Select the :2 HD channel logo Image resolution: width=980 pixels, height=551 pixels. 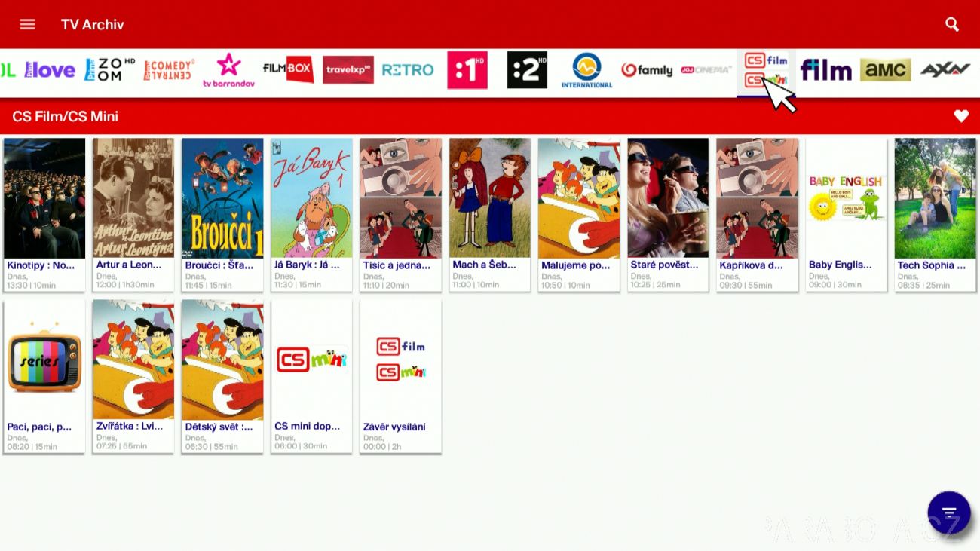(x=527, y=70)
